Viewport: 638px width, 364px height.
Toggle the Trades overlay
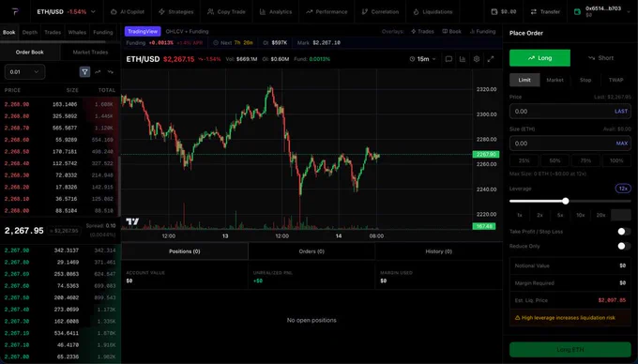[x=422, y=31]
